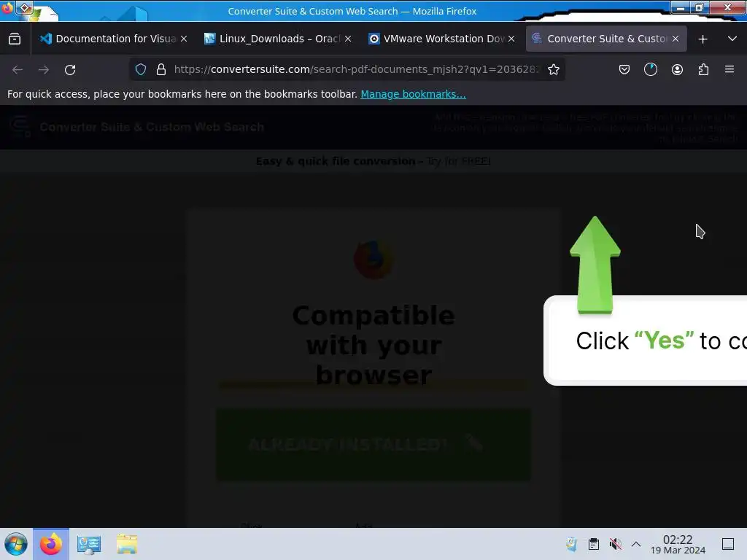
Task: Open the Extensions puzzle icon
Action: (x=703, y=69)
